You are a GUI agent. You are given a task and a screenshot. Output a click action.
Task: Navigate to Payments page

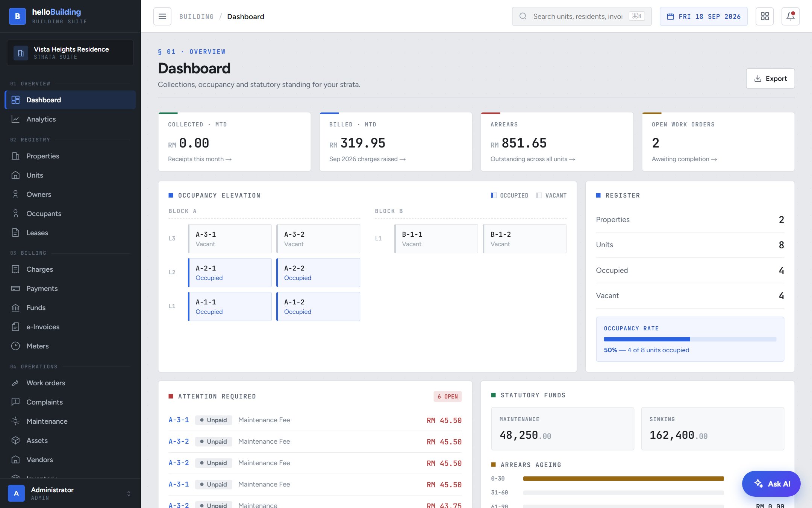click(70, 288)
